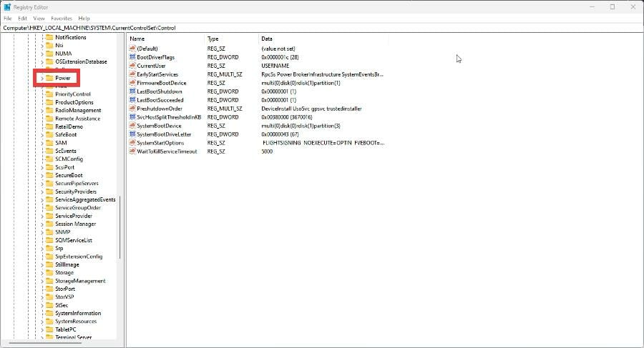Open the Edit menu
Viewport: 644px width, 348px height.
coord(23,19)
